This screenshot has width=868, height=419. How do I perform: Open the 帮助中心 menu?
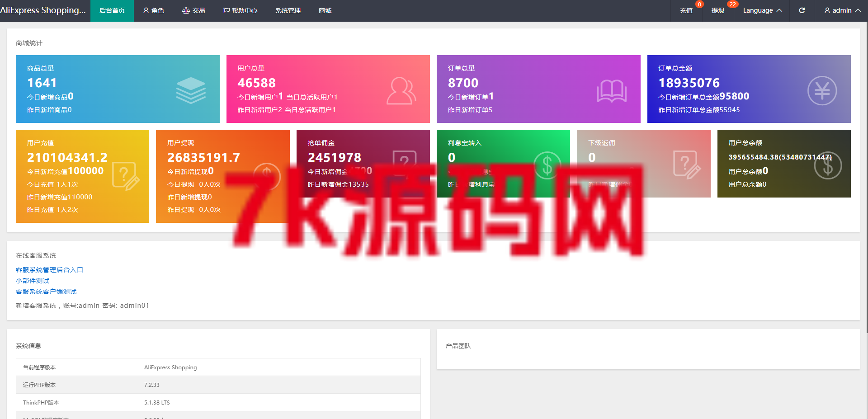tap(240, 10)
